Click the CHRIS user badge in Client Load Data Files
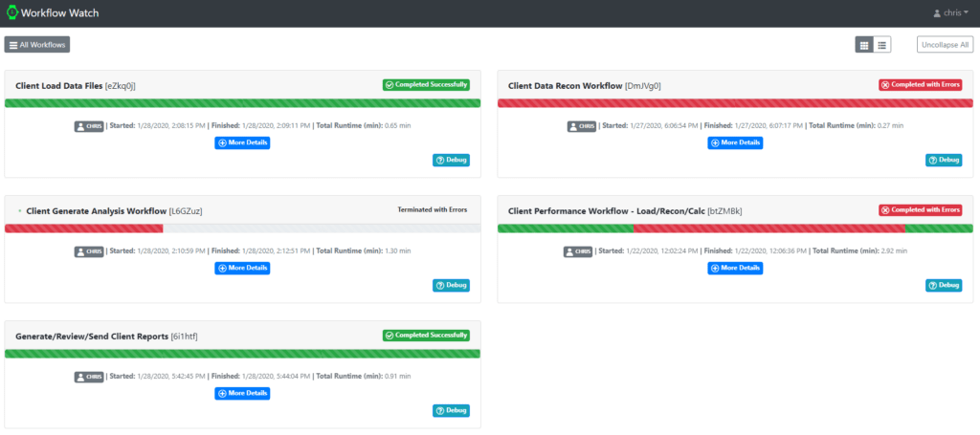 (89, 125)
